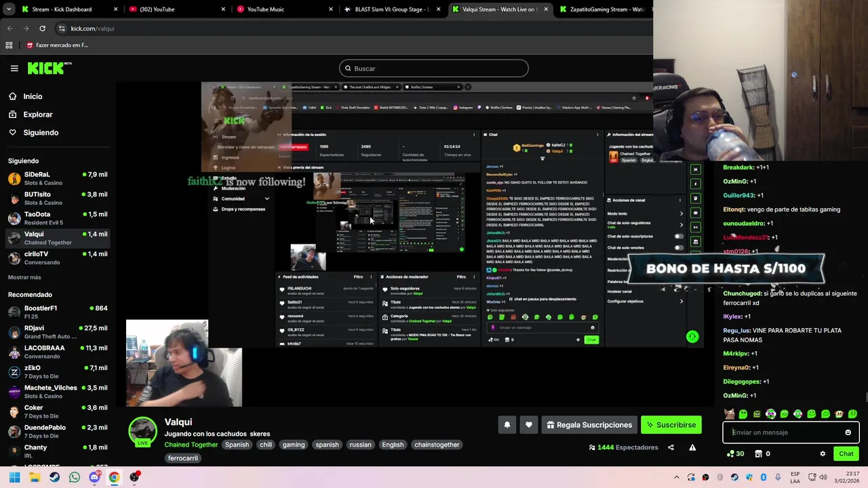Click the share stream icon

coord(671,447)
